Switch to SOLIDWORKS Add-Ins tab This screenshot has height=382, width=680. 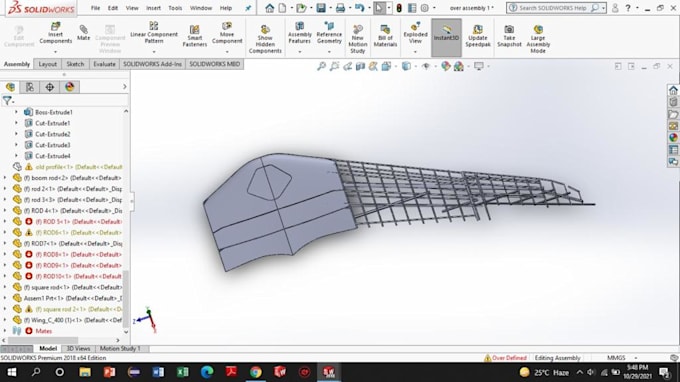point(152,64)
